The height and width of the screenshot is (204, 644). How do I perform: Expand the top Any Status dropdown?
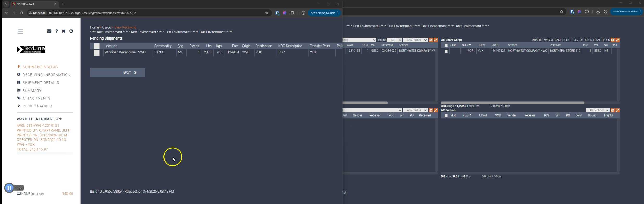(415, 40)
